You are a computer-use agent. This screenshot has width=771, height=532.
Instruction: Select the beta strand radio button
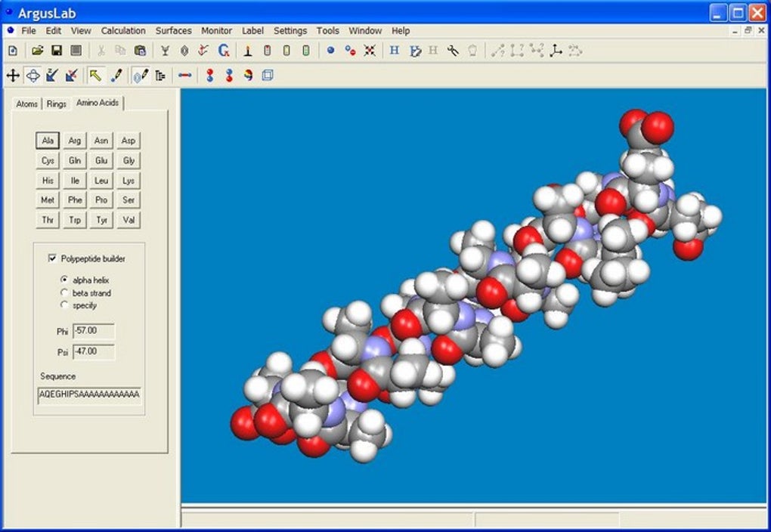[x=64, y=292]
